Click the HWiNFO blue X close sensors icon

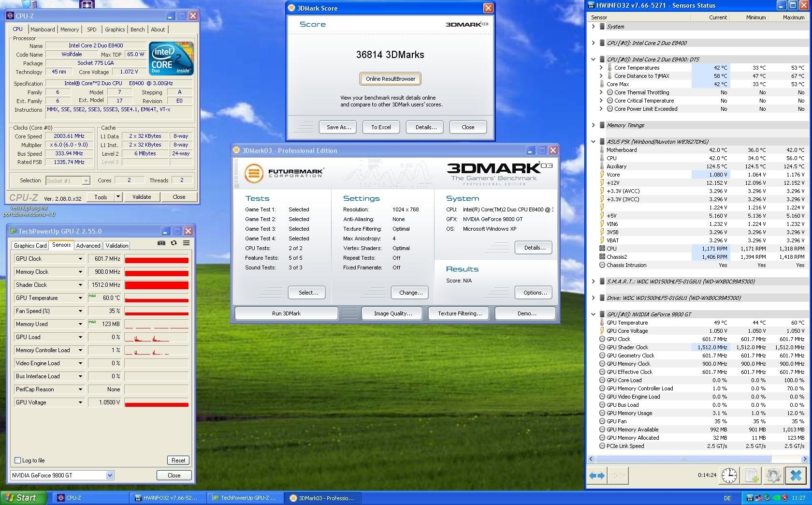(796, 475)
